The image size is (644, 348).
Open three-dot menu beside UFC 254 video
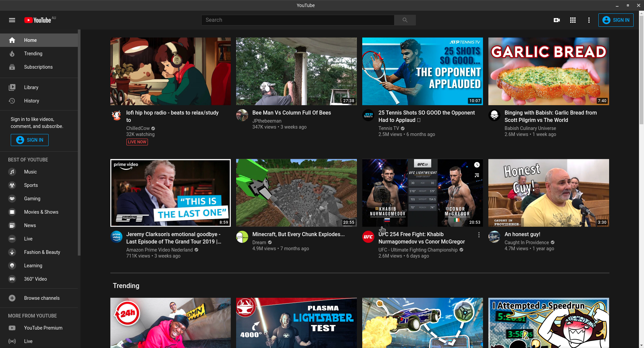tap(479, 235)
